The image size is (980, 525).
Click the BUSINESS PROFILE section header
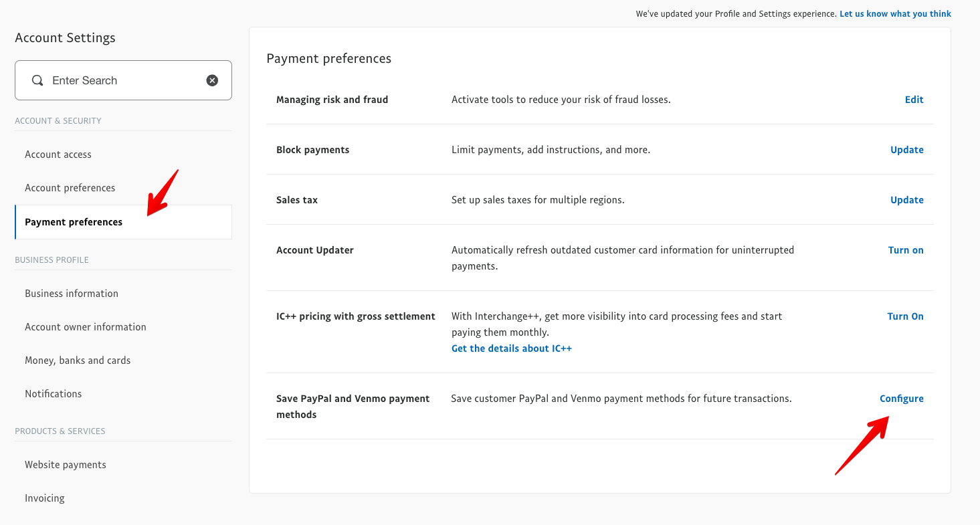[52, 260]
